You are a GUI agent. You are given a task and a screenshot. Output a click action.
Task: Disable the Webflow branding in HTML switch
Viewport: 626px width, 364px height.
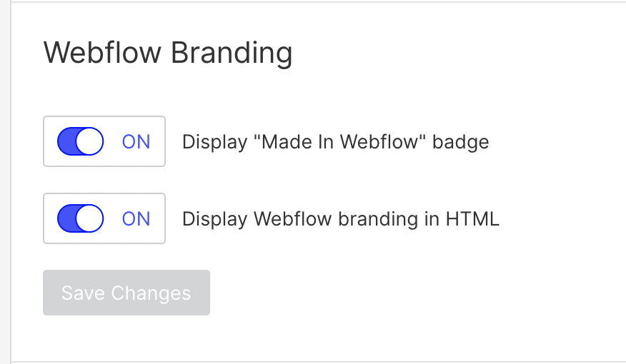80,218
